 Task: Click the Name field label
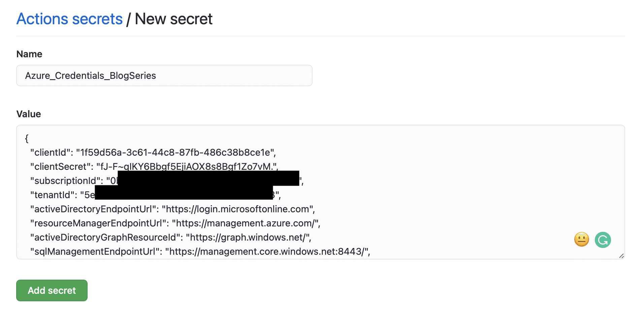point(29,54)
